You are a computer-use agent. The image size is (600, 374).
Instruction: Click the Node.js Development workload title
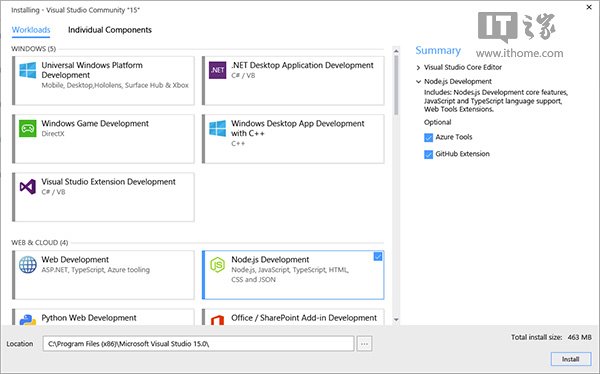tap(270, 260)
